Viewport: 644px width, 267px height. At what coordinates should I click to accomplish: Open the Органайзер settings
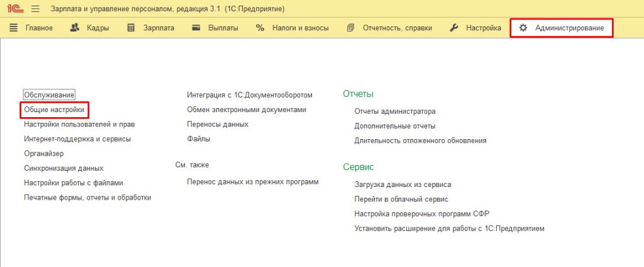(44, 154)
